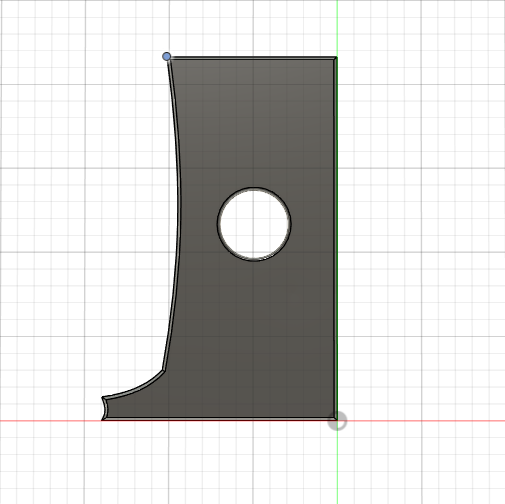
Task: Select the blue point at the shape's top-left corner
Action: click(x=167, y=57)
